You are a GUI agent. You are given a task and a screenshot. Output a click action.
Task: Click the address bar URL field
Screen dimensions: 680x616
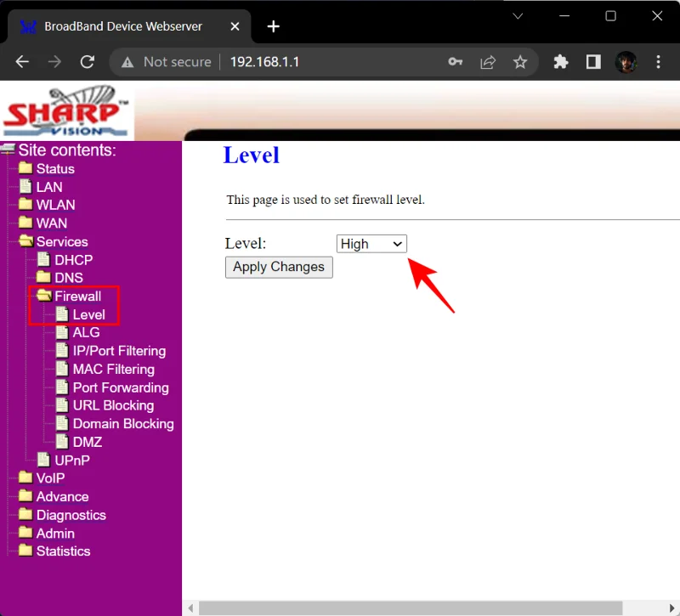(x=331, y=62)
